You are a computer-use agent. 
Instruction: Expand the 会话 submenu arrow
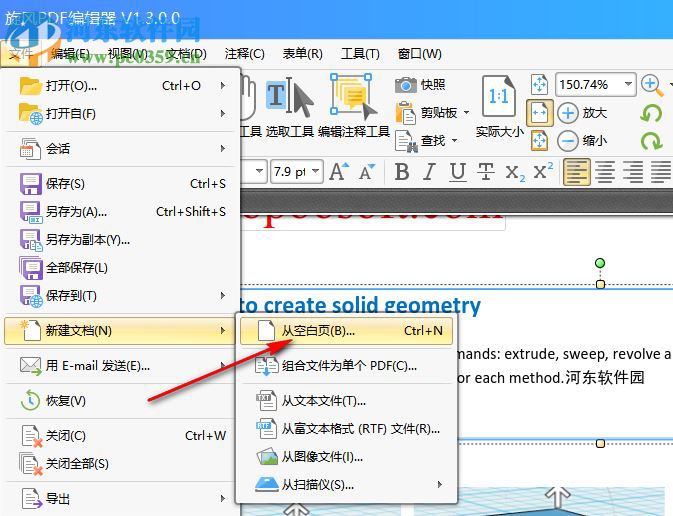pos(223,149)
